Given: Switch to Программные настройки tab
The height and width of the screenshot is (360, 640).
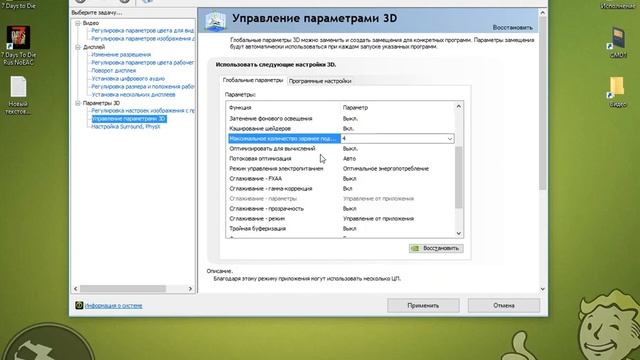Looking at the screenshot, I should tap(320, 81).
